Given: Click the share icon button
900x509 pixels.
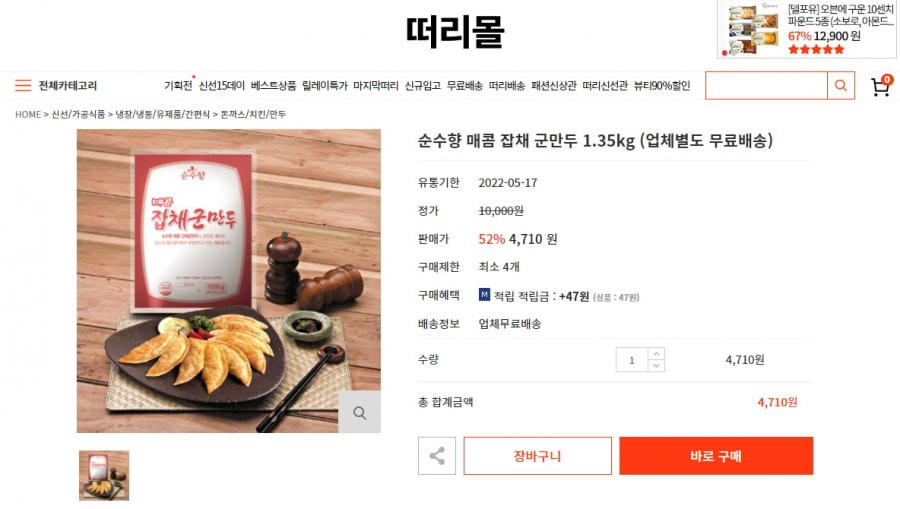Looking at the screenshot, I should (x=437, y=456).
